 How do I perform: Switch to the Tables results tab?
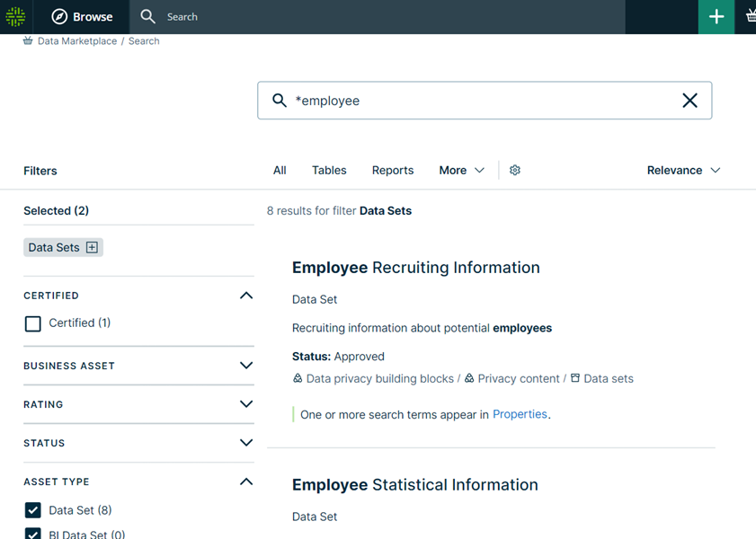tap(329, 170)
